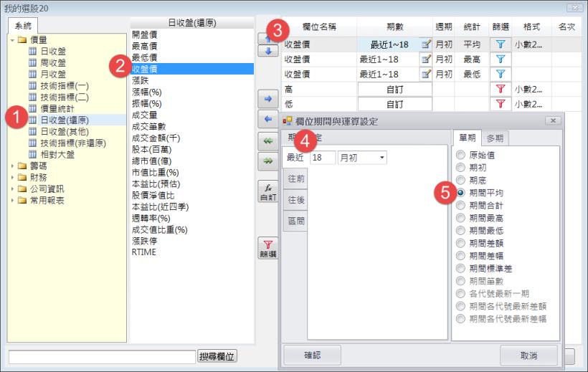Select 成交量 in the field list

click(144, 115)
